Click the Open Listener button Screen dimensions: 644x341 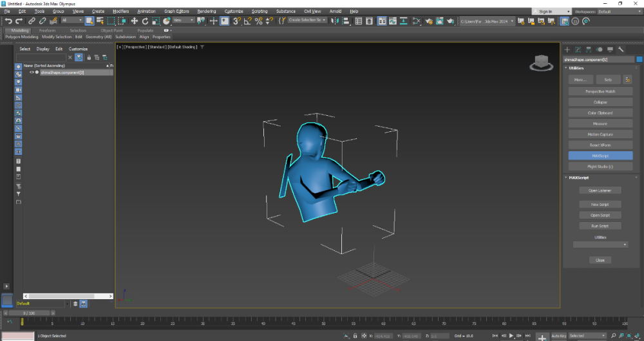pos(600,190)
